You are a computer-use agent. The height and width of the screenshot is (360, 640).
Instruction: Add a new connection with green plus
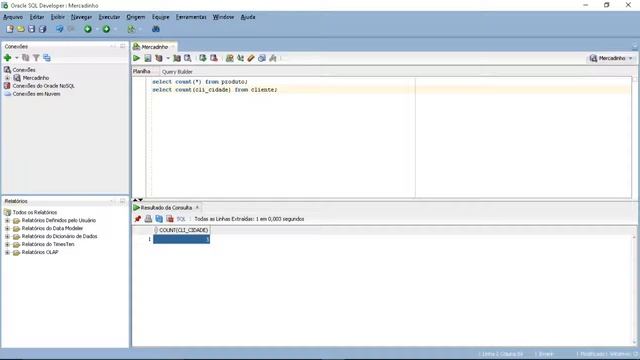click(7, 58)
